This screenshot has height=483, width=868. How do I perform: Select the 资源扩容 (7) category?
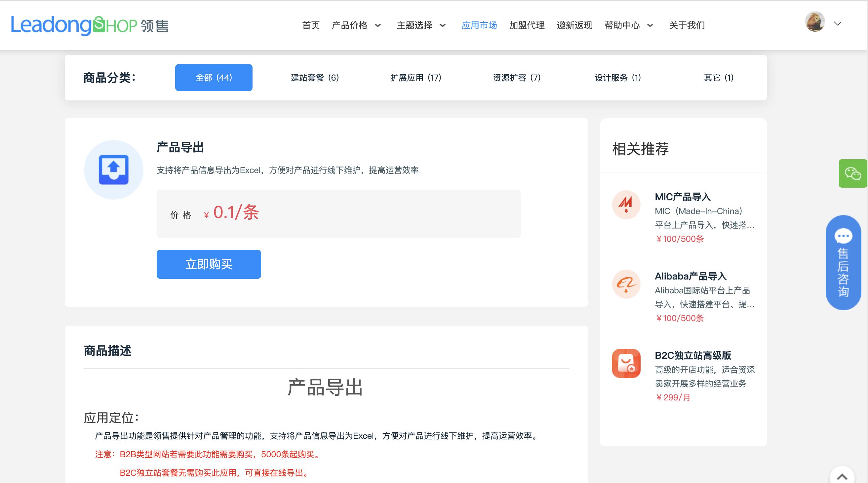click(x=517, y=77)
